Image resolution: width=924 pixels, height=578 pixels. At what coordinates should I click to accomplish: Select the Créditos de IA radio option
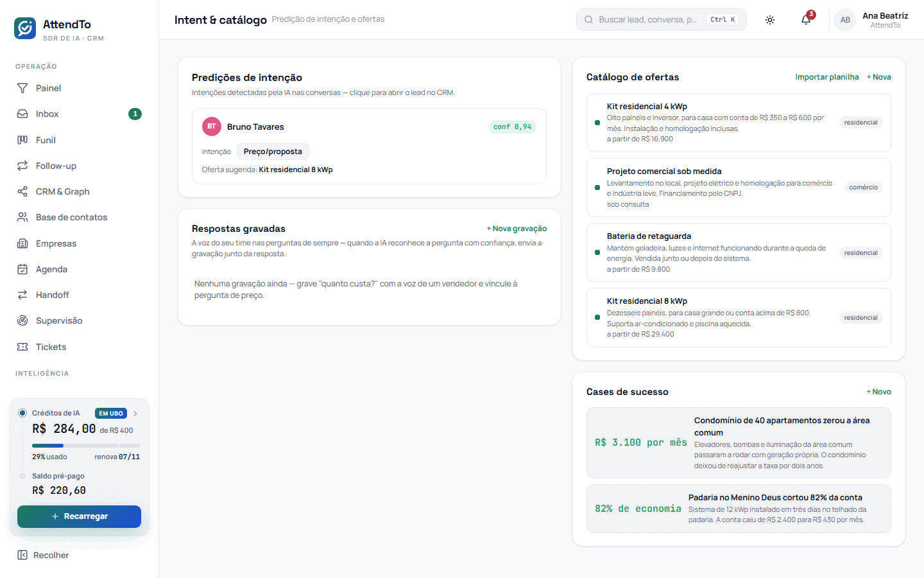coord(22,413)
